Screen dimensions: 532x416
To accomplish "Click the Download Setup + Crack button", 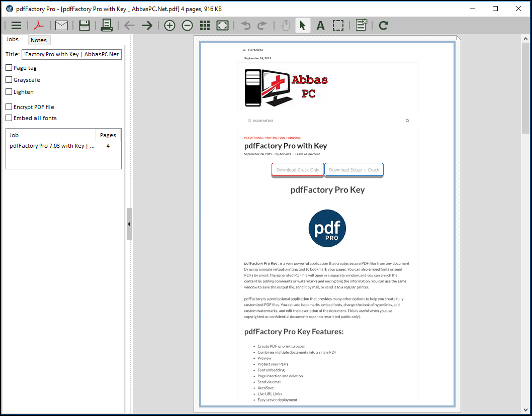I will 354,170.
